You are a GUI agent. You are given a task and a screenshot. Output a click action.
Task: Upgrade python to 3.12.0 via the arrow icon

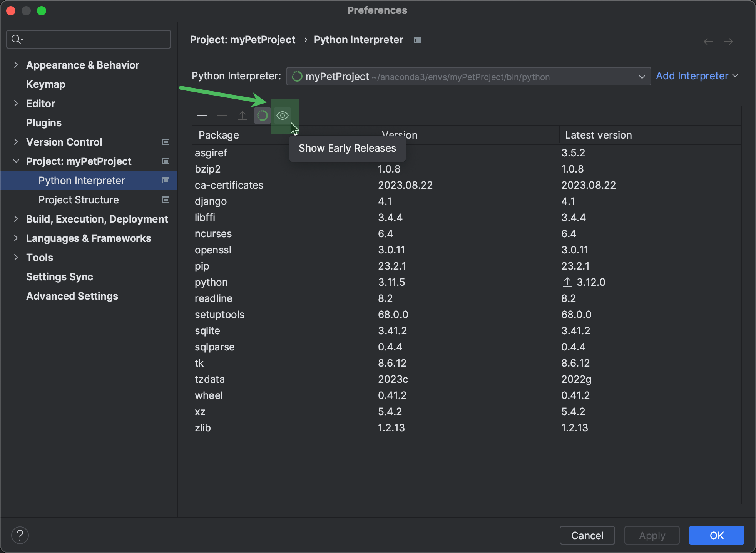pyautogui.click(x=567, y=282)
